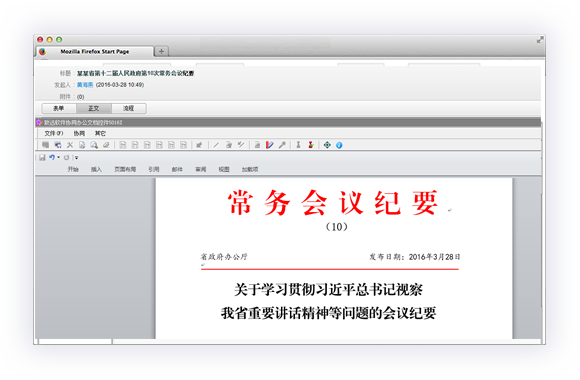This screenshot has width=580, height=380.
Task: Select the 表单 tab button
Action: click(59, 108)
